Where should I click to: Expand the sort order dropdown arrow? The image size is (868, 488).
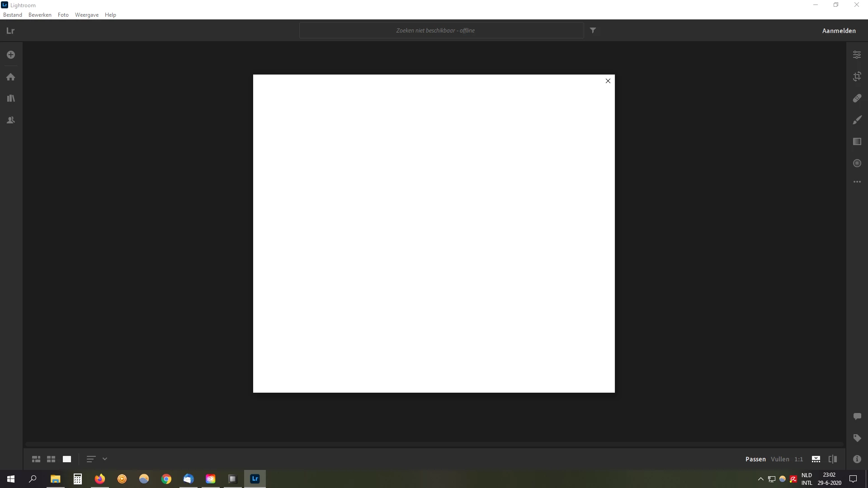tap(105, 459)
